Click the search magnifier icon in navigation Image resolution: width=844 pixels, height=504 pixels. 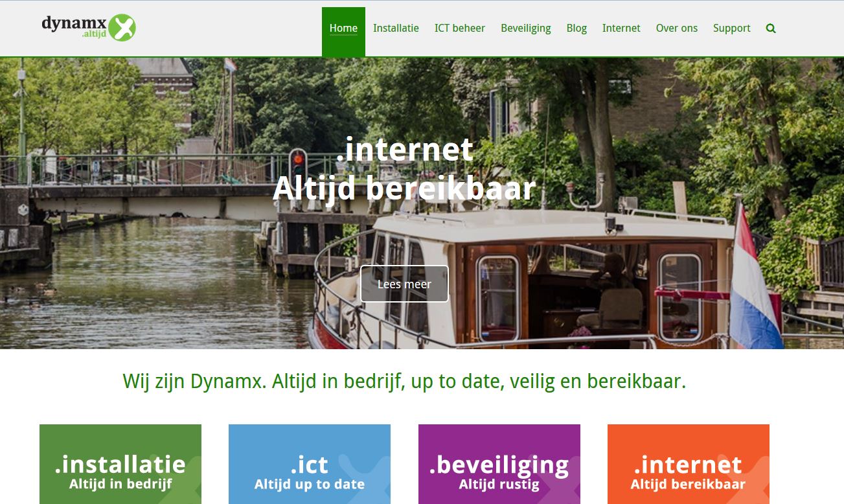[770, 29]
